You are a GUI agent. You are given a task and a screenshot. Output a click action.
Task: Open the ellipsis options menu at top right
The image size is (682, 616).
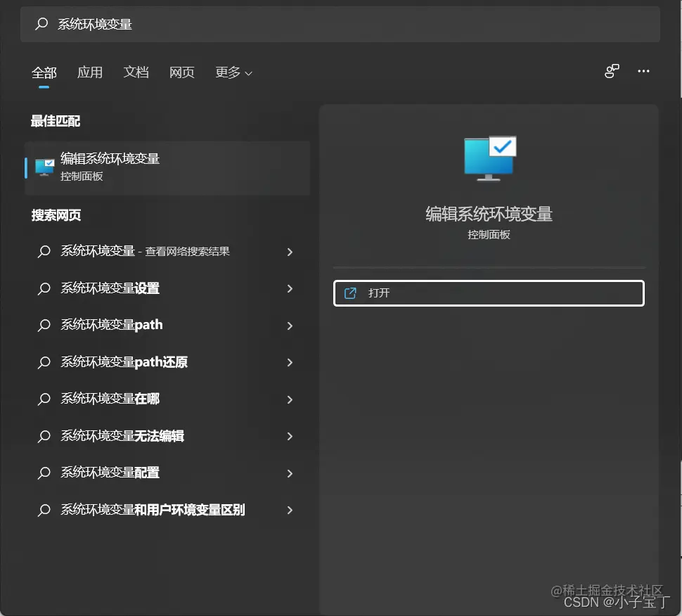coord(643,70)
